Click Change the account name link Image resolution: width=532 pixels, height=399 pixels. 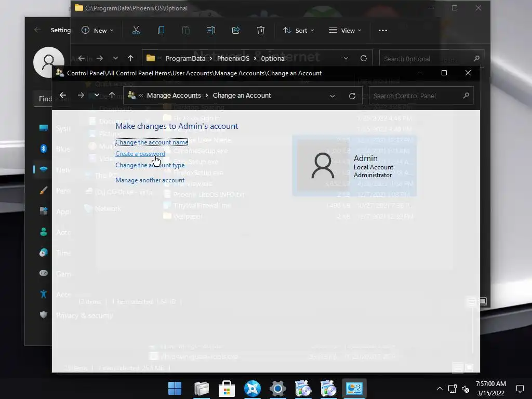click(152, 142)
